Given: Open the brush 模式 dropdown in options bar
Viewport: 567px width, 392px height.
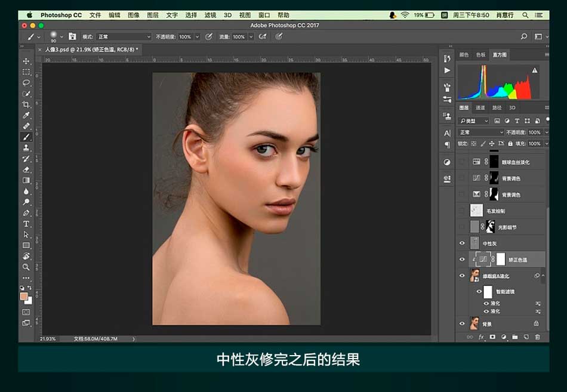Looking at the screenshot, I should point(124,37).
